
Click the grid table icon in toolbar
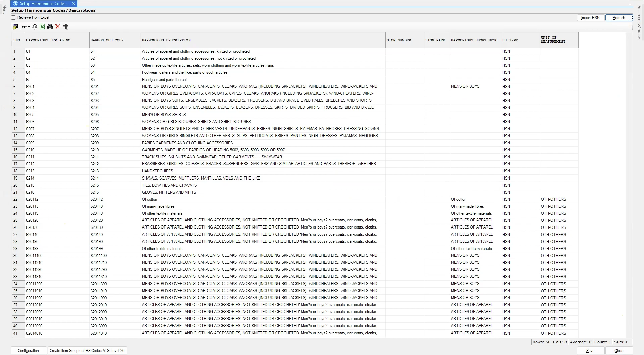click(65, 27)
